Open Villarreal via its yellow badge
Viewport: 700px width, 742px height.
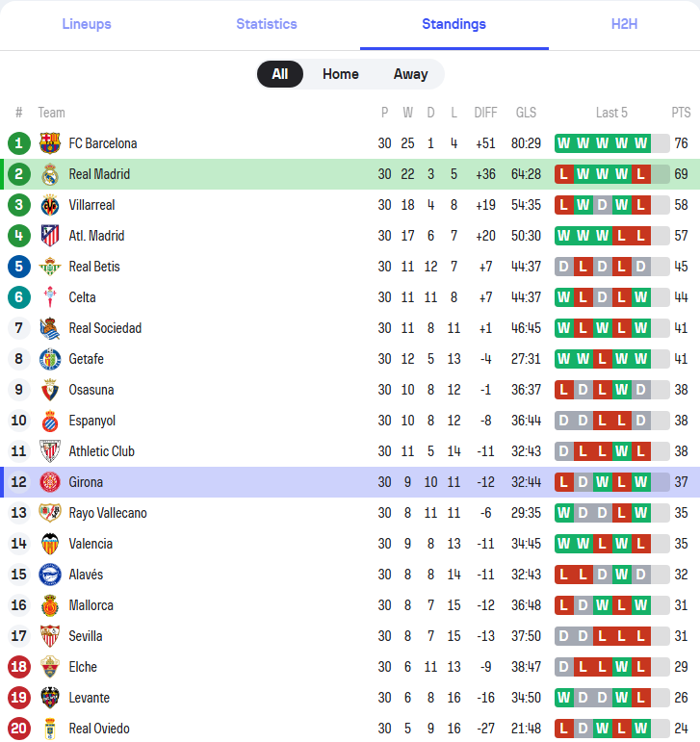coord(50,205)
